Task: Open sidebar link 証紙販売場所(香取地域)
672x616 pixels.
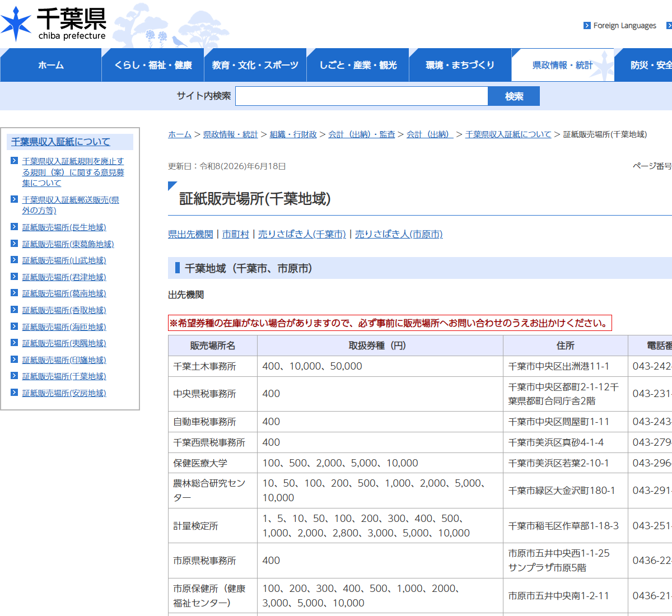Action: (x=64, y=310)
